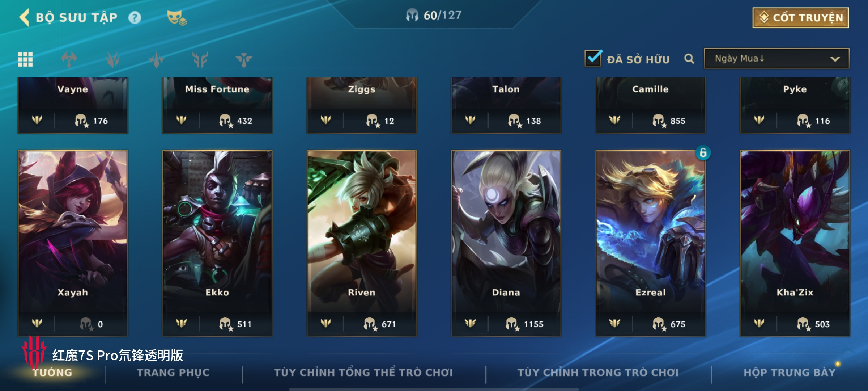Screen dimensions: 868x391
Task: Select the all-roles grid filter icon
Action: 25,59
